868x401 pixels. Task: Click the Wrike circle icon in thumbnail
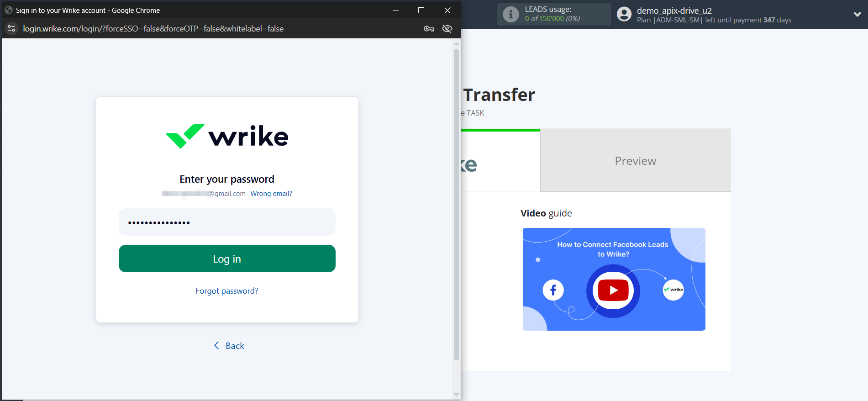pyautogui.click(x=673, y=290)
